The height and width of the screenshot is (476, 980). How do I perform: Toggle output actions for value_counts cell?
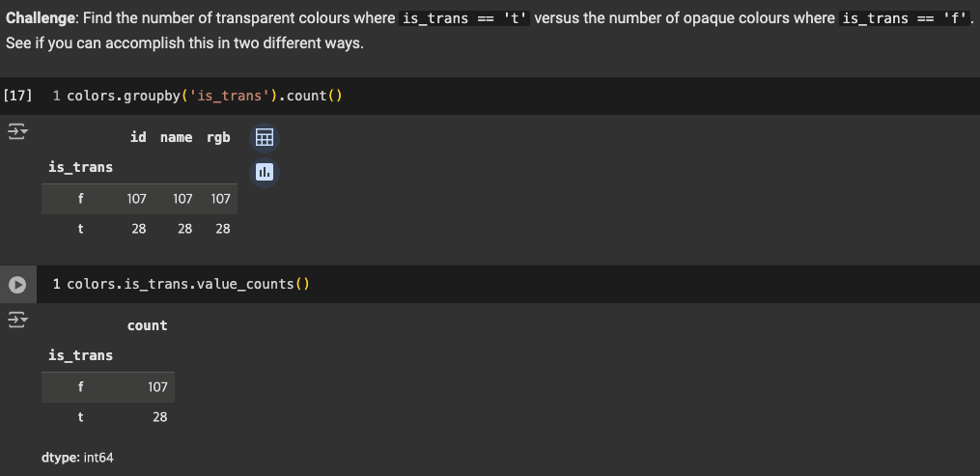(17, 321)
